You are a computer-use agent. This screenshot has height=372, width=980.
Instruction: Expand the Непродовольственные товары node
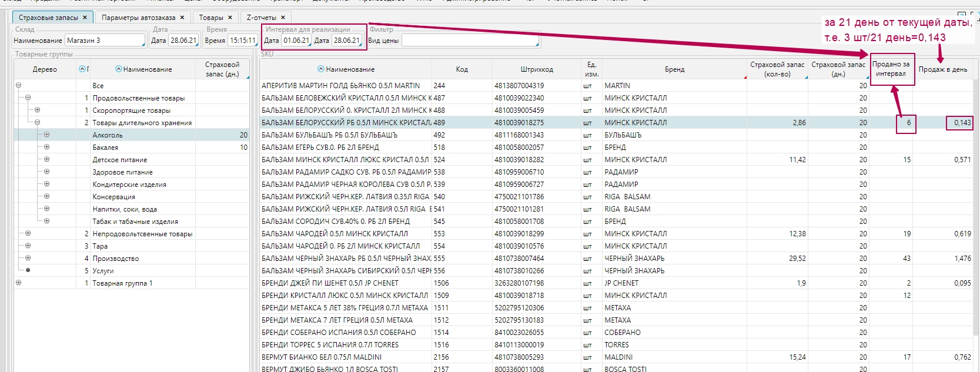(x=28, y=234)
